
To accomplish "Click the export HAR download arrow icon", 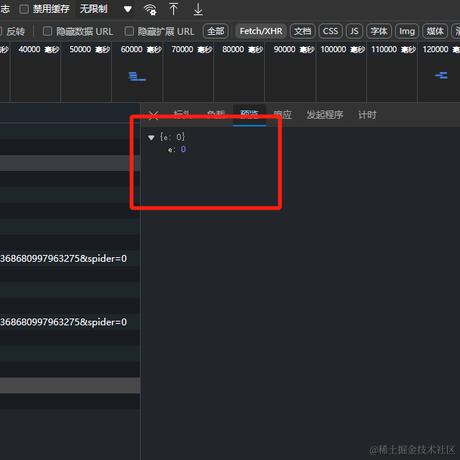I will pyautogui.click(x=198, y=9).
